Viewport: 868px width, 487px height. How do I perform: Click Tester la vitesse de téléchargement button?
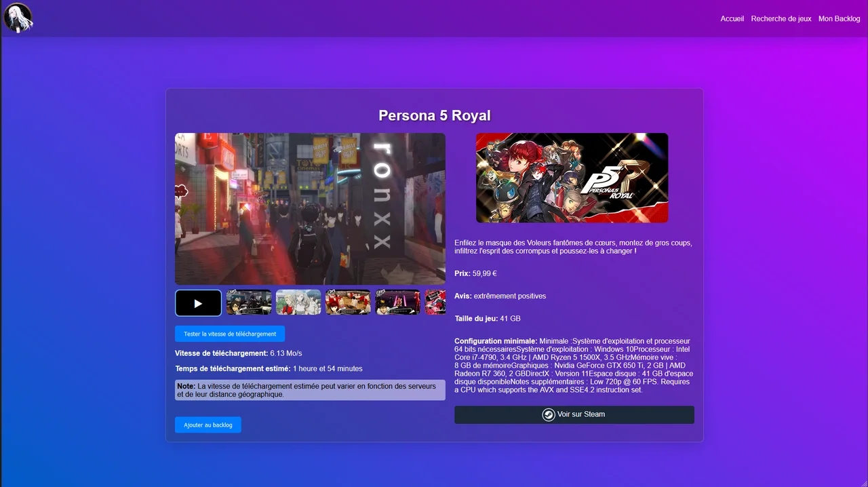point(230,334)
